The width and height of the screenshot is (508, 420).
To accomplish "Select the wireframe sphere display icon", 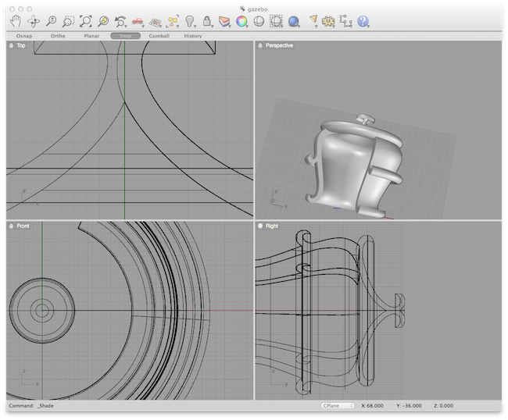I will 259,21.
